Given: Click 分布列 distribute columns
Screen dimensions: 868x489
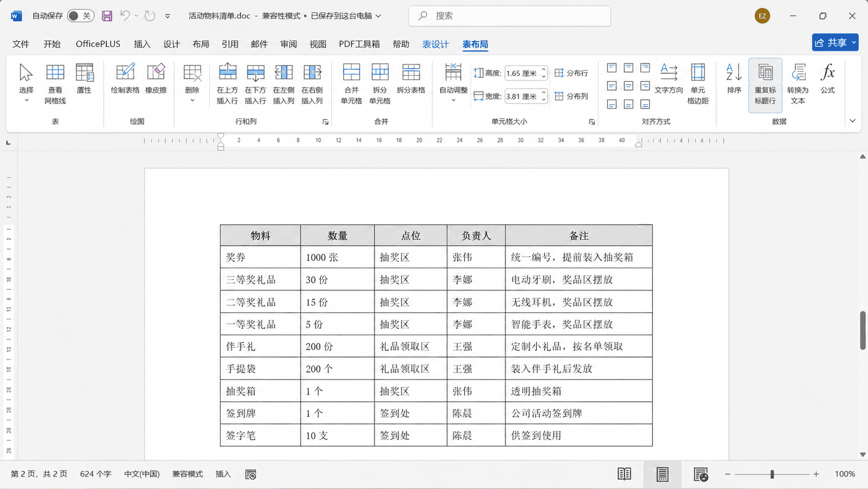Looking at the screenshot, I should pyautogui.click(x=572, y=96).
